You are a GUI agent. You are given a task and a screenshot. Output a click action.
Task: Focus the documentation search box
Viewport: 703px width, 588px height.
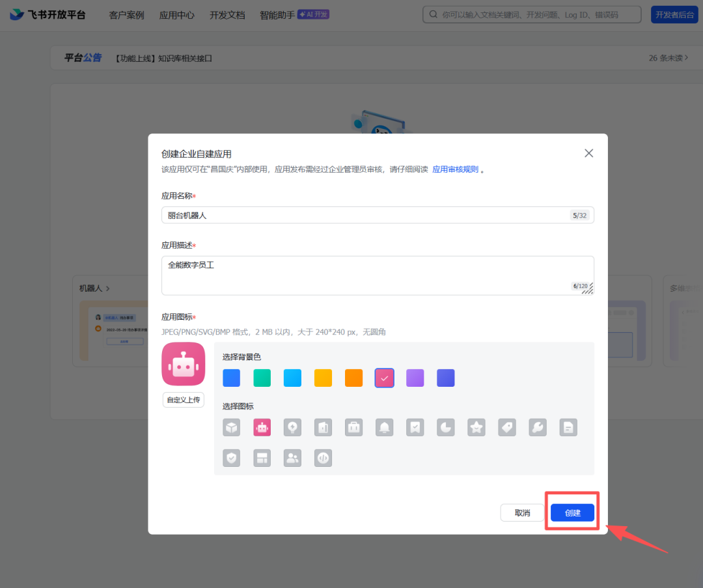point(532,14)
